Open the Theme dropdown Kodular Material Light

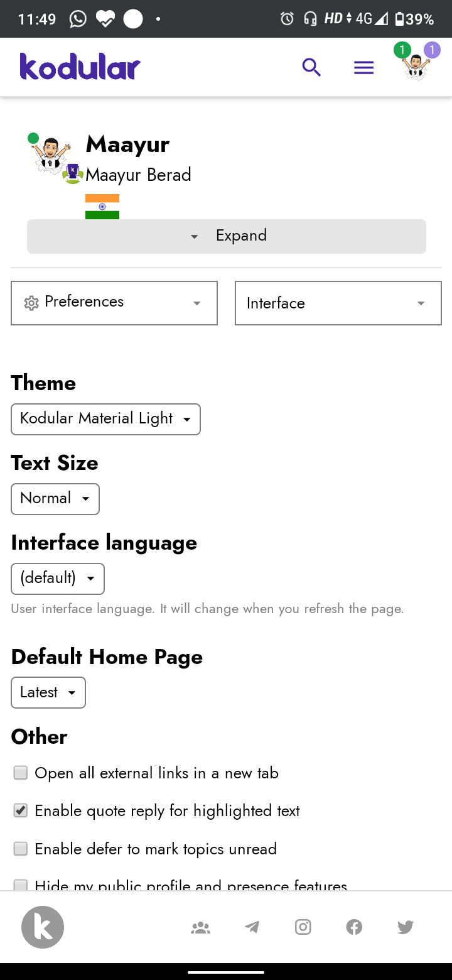(105, 419)
